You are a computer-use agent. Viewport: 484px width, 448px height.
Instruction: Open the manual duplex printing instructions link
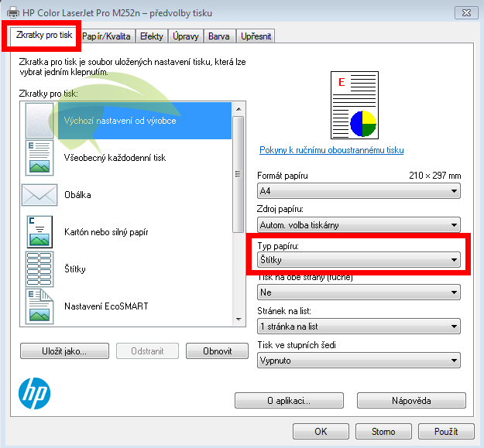point(331,150)
